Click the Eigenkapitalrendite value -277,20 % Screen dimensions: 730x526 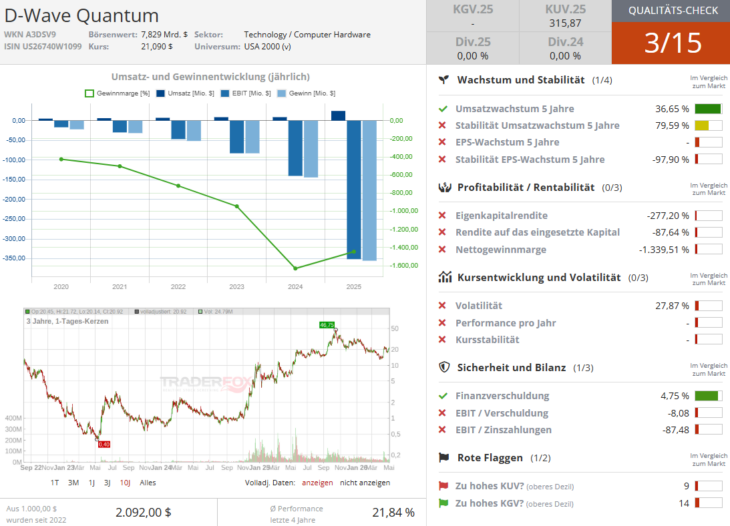(668, 216)
